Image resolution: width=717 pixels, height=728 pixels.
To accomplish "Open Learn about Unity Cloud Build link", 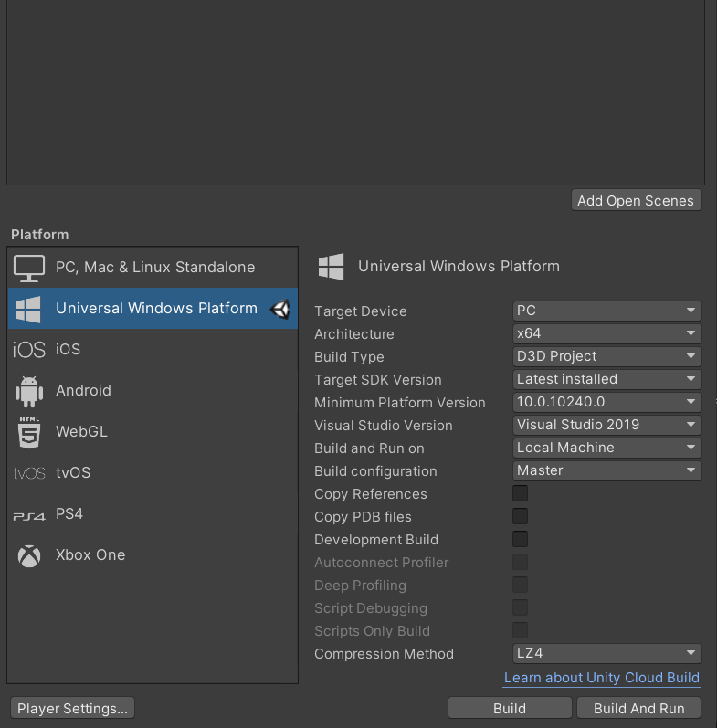I will pos(602,678).
